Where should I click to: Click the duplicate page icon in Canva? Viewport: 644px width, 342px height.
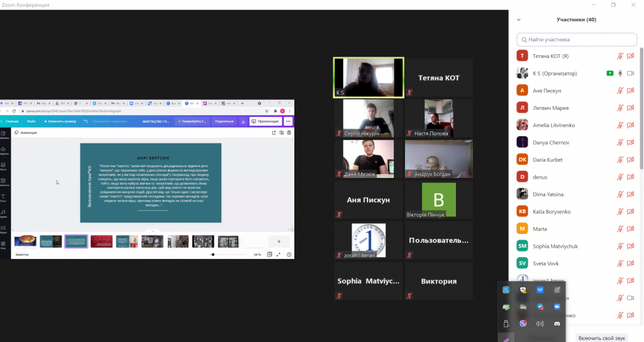(x=281, y=133)
